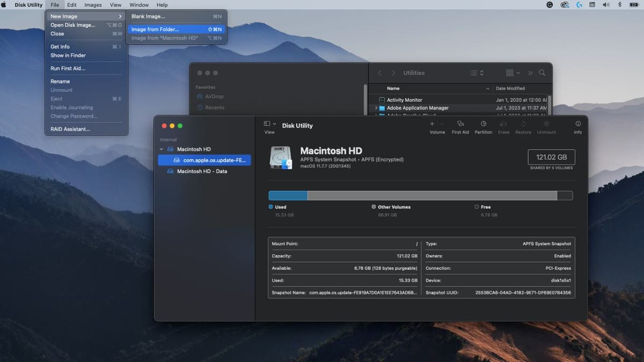This screenshot has width=644, height=362.
Task: Click the 121.02 GB capacity box
Action: pos(551,157)
